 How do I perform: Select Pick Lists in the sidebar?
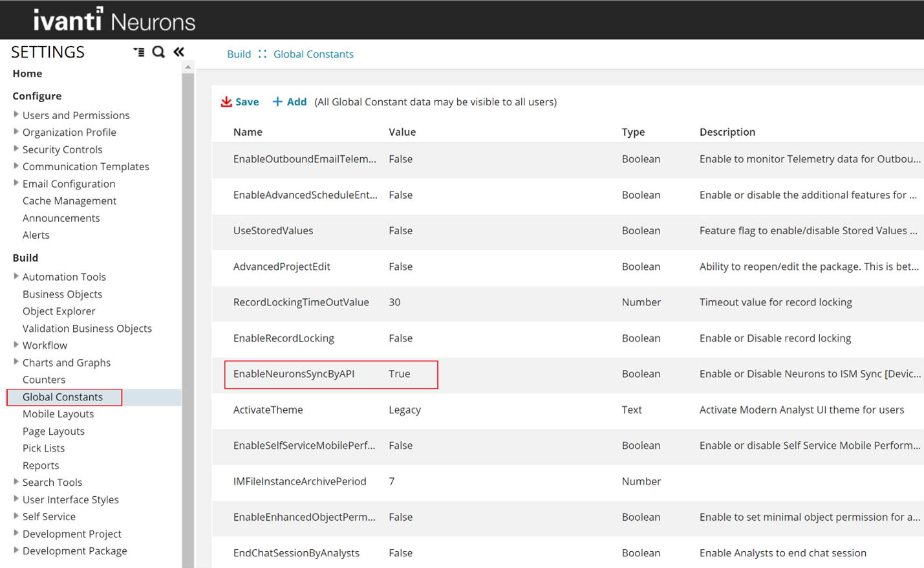(x=43, y=448)
